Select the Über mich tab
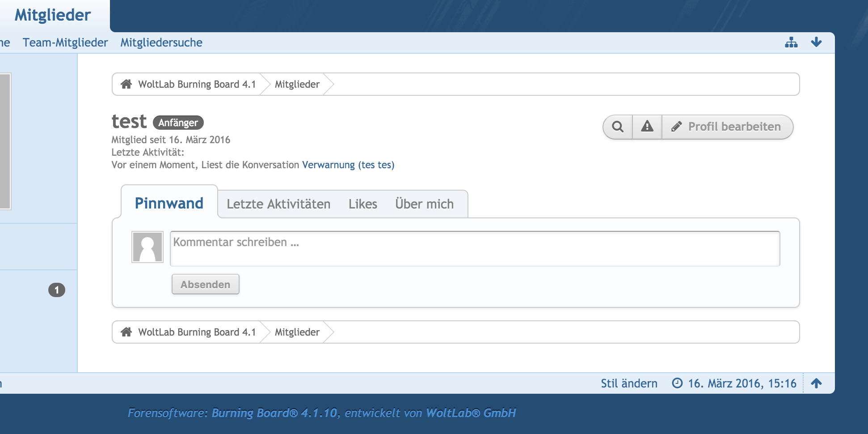This screenshot has height=434, width=868. click(x=424, y=204)
